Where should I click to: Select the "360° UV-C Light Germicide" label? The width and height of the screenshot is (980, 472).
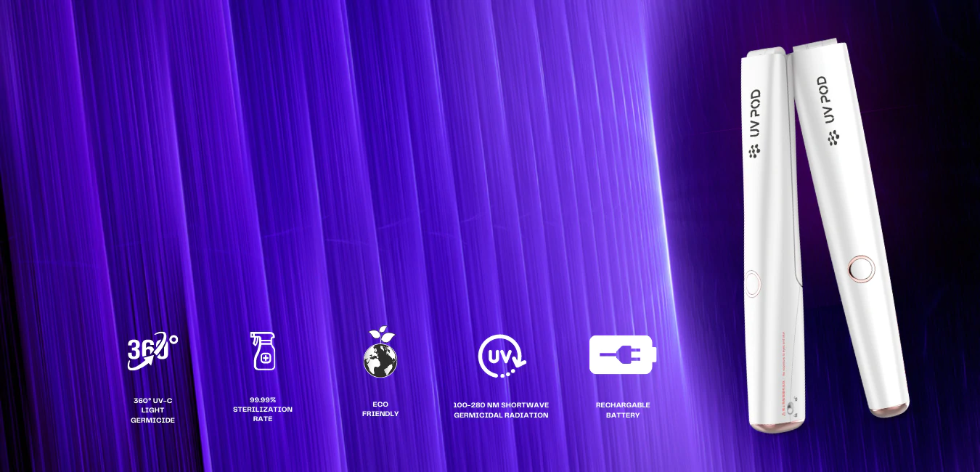(x=152, y=410)
